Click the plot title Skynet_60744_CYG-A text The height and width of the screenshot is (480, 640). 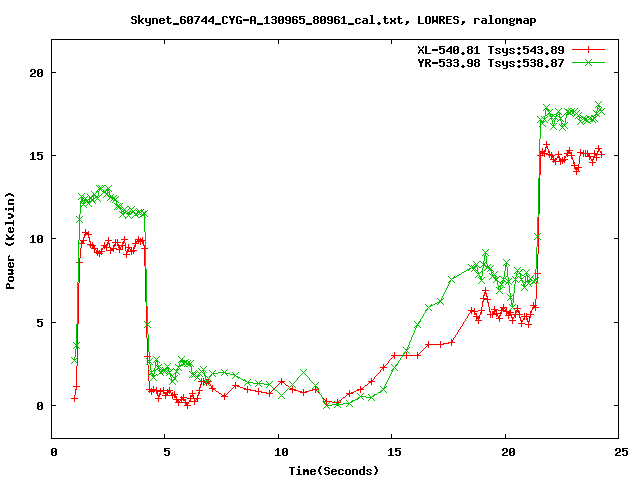coord(333,20)
